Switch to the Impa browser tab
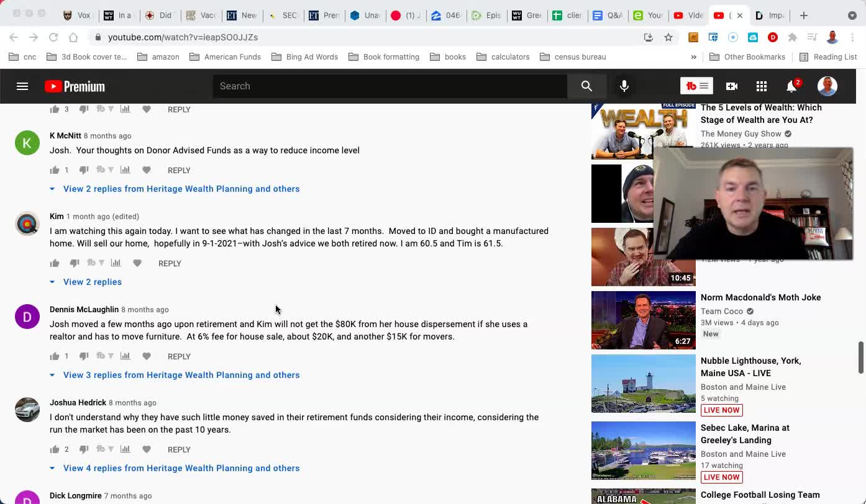This screenshot has width=866, height=504. (x=770, y=15)
